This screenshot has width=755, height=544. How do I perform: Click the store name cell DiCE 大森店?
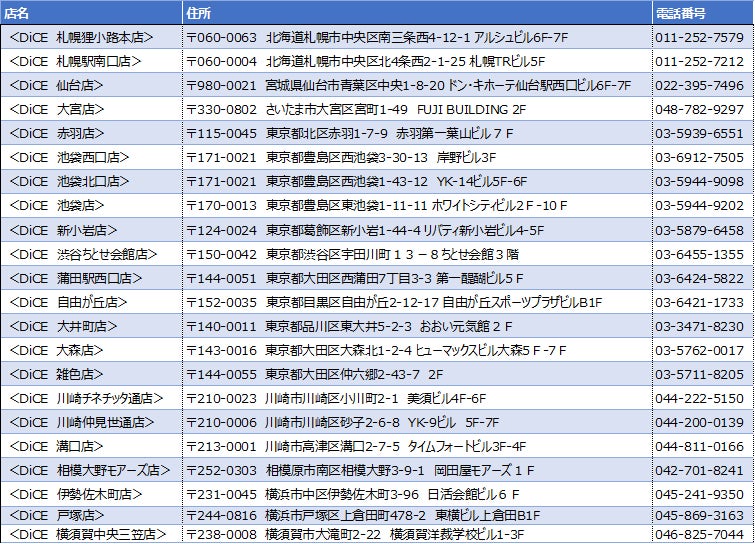point(91,350)
